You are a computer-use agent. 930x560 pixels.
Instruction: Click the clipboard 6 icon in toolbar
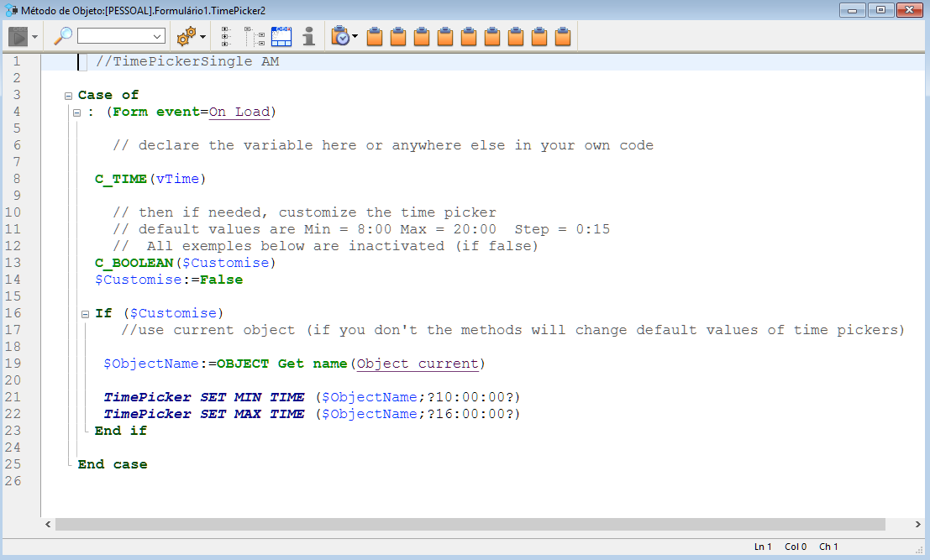coord(492,36)
